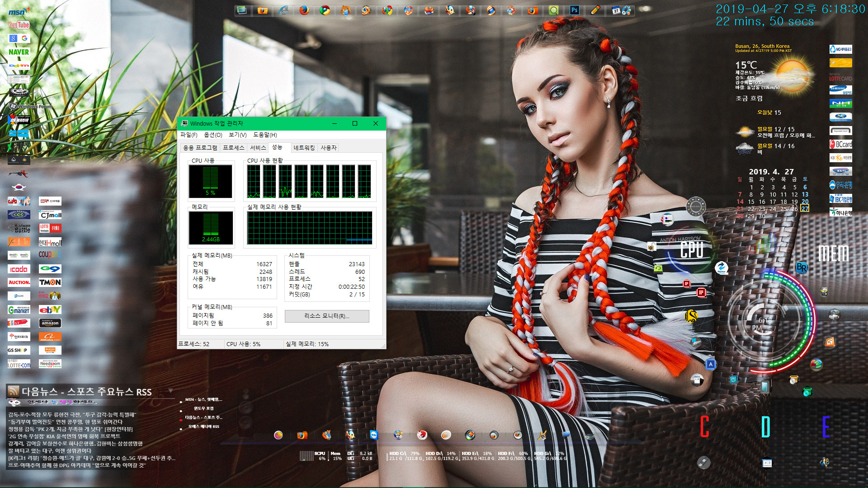Open the blue E drive letter launcher
The image size is (868, 488).
(x=826, y=427)
